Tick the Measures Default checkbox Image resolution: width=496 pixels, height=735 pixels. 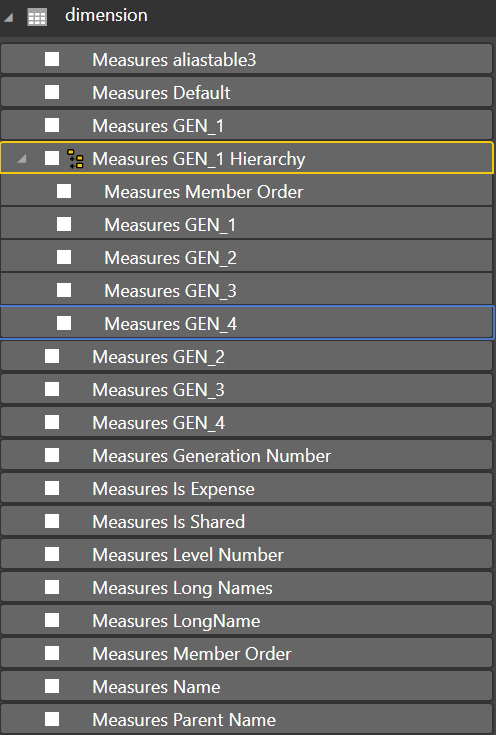(x=52, y=92)
